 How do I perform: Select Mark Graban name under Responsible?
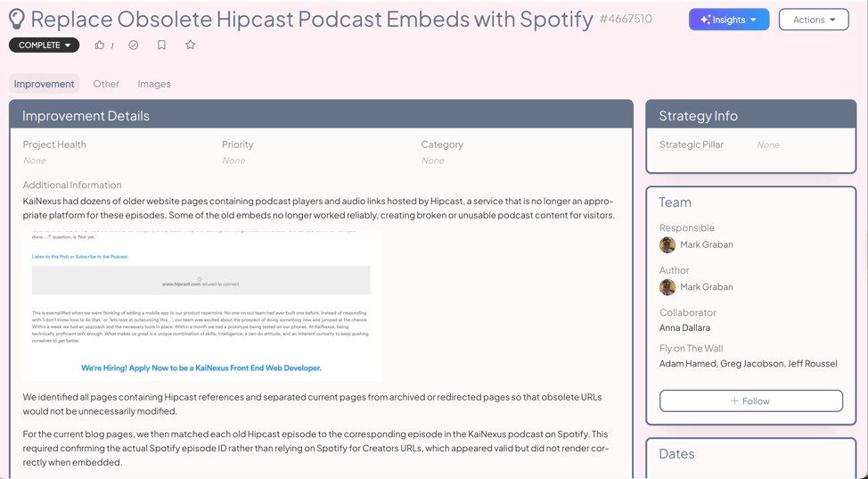tap(707, 244)
